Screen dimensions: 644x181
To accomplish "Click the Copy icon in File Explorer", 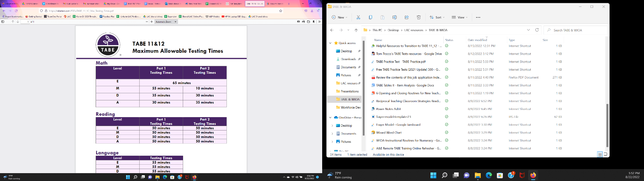I will coord(370,17).
